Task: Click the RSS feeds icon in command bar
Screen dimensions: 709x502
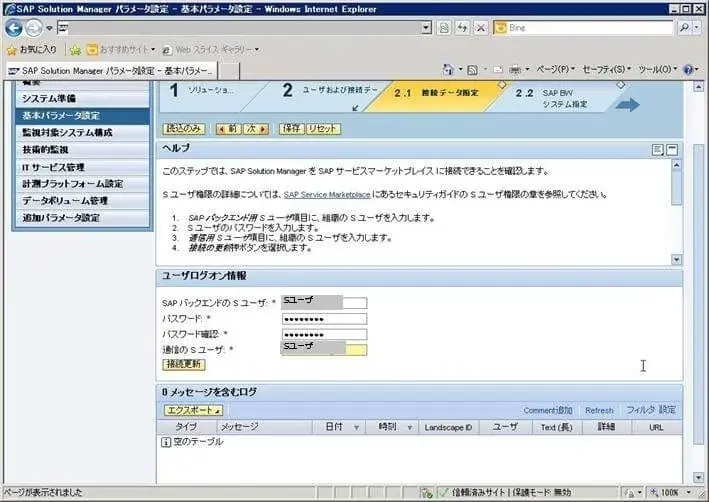Action: point(472,70)
